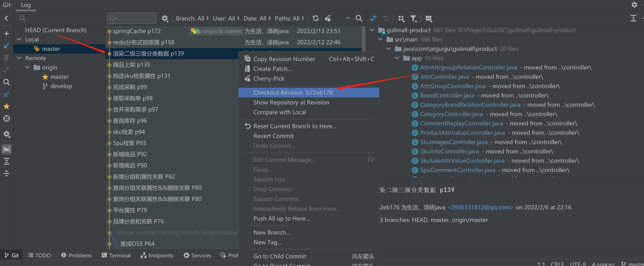Viewport: 644px width, 266px height.
Task: Open the Services tool window
Action: [x=197, y=255]
